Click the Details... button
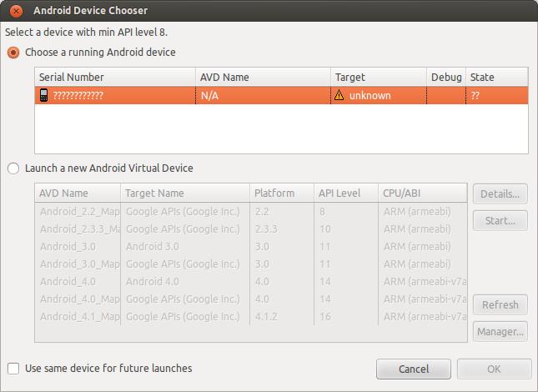Viewport: 538px width, 392px height. tap(500, 194)
